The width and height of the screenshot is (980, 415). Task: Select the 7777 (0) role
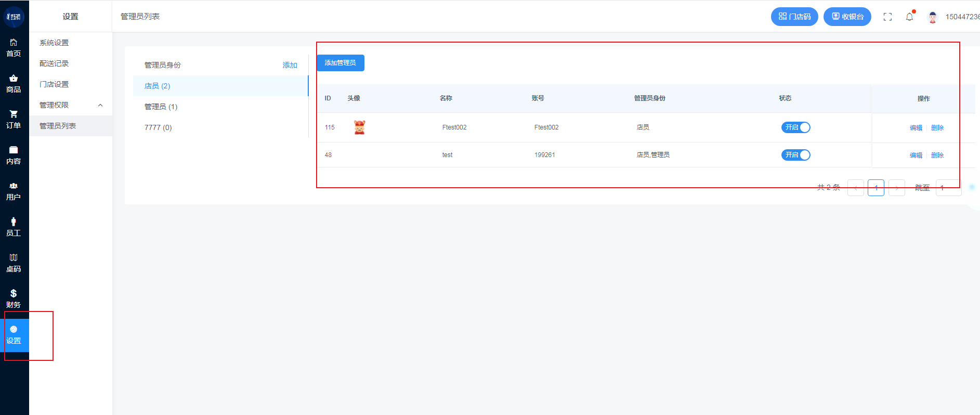[220, 127]
